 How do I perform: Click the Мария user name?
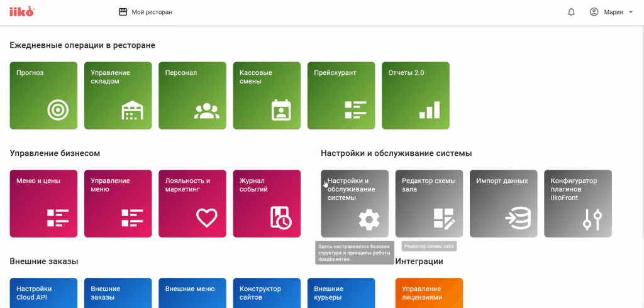[x=613, y=13]
